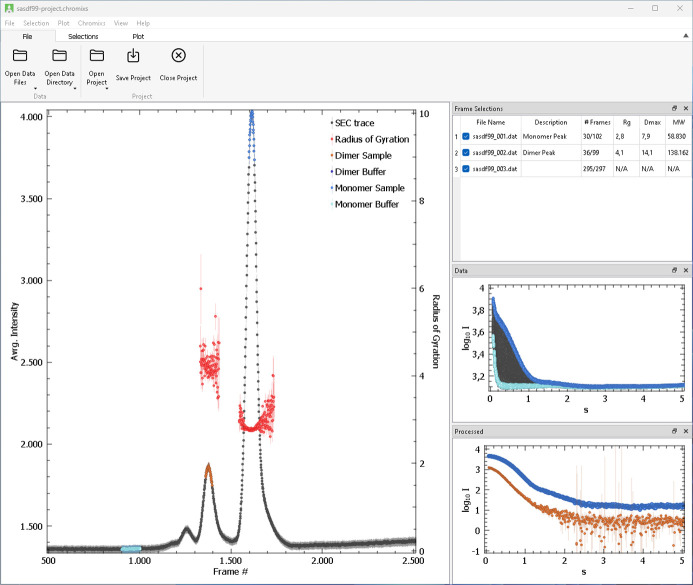Disable the sasdf99_003.dat checkbox
Viewport: 693px width, 585px height.
(466, 169)
